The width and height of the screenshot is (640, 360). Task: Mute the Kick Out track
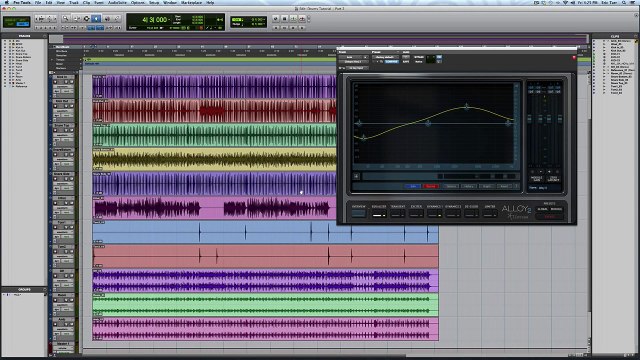[x=71, y=106]
